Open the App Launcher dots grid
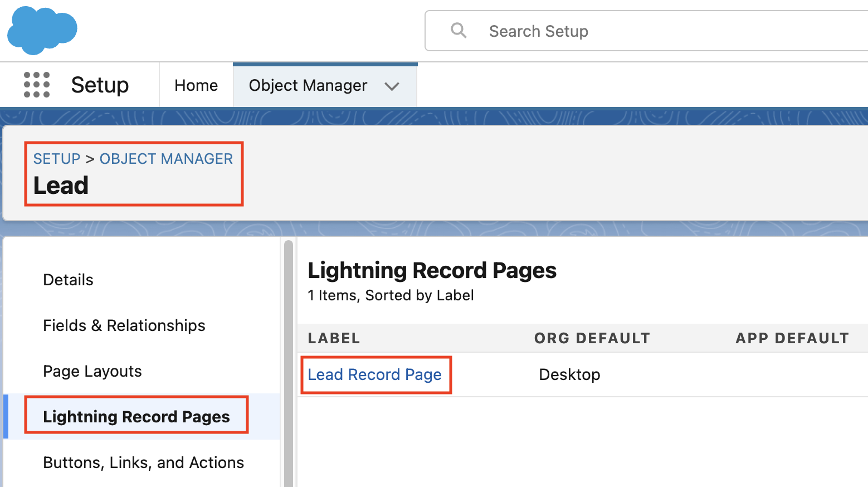 pos(37,85)
